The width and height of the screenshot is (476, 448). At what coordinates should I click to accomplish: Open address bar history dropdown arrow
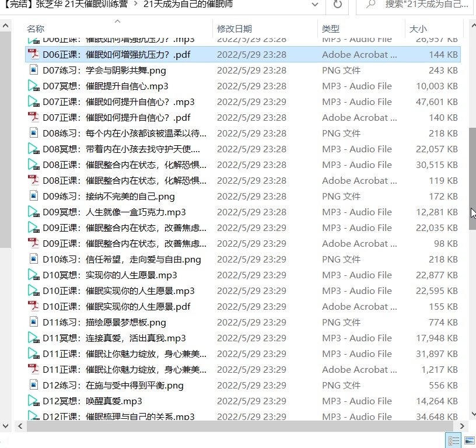pos(315,5)
